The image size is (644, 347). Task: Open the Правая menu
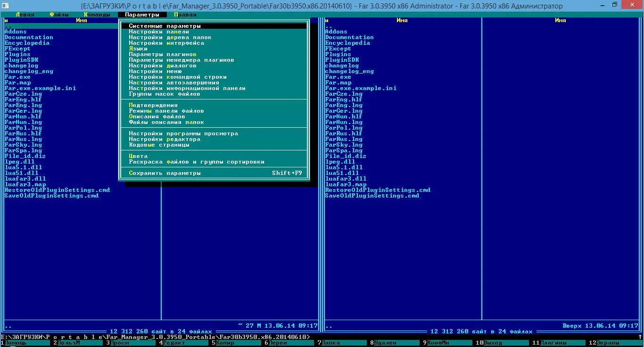pos(185,15)
